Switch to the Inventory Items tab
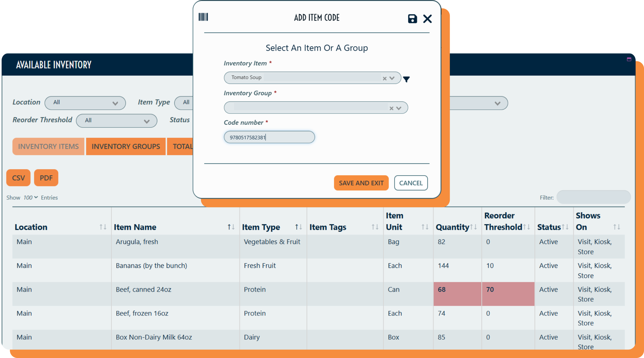 [48, 147]
